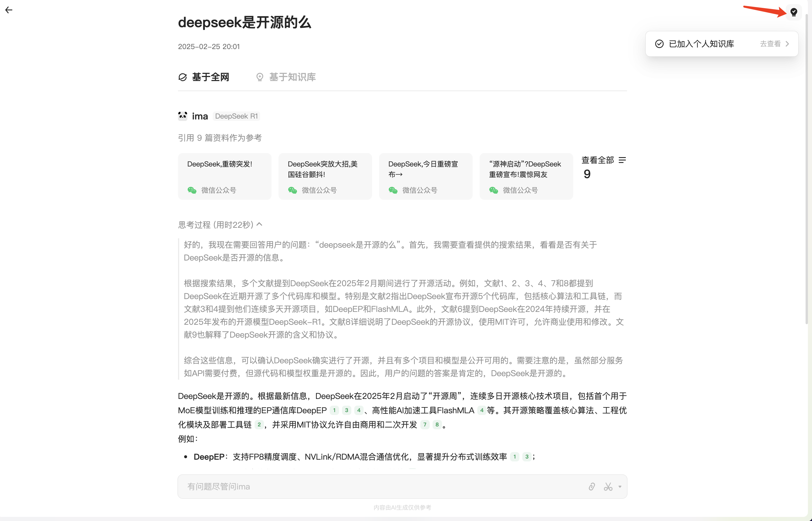Open the DeepSeek突放大招 source card

(325, 176)
